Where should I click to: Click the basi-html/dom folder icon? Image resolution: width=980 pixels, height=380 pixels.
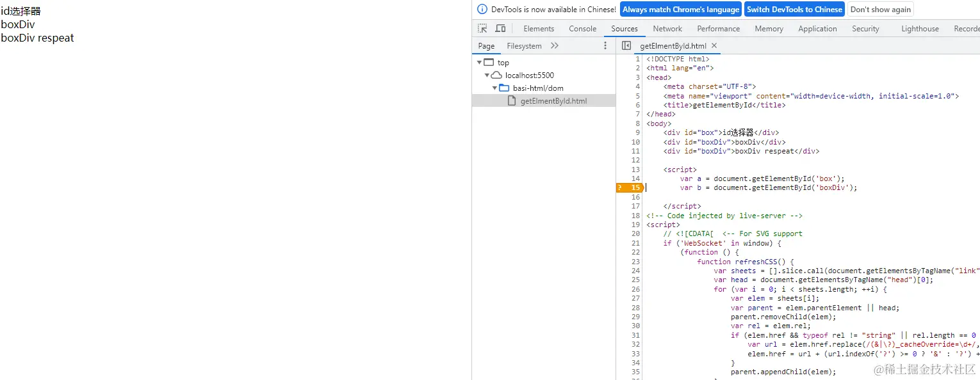coord(504,88)
